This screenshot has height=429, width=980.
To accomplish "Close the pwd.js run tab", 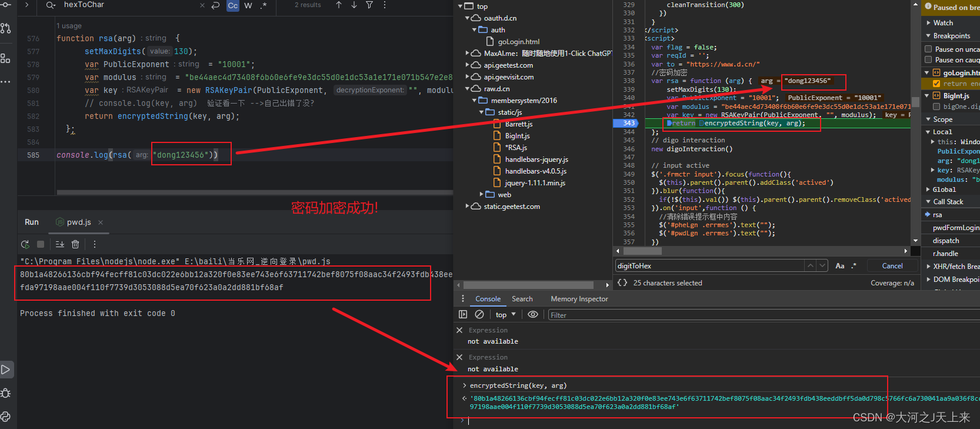I will click(101, 222).
